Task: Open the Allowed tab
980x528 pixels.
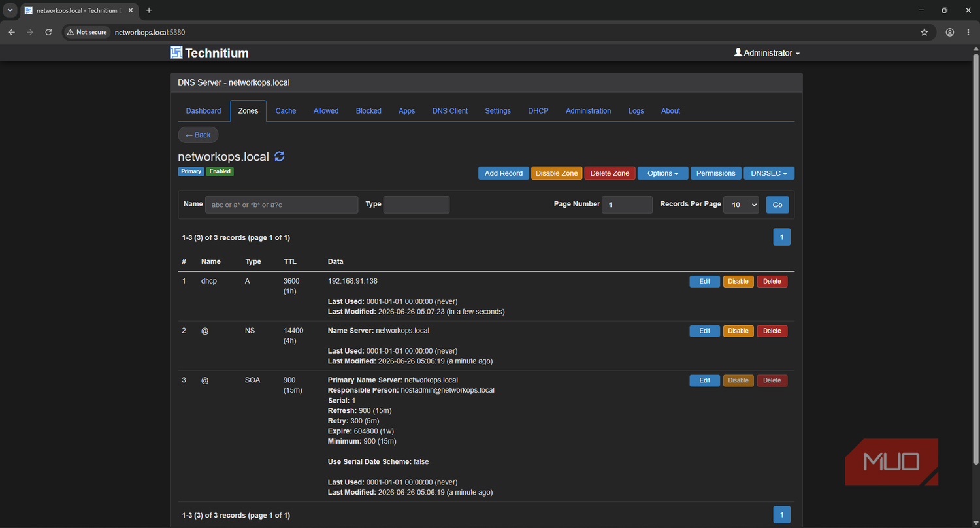Action: [326, 111]
